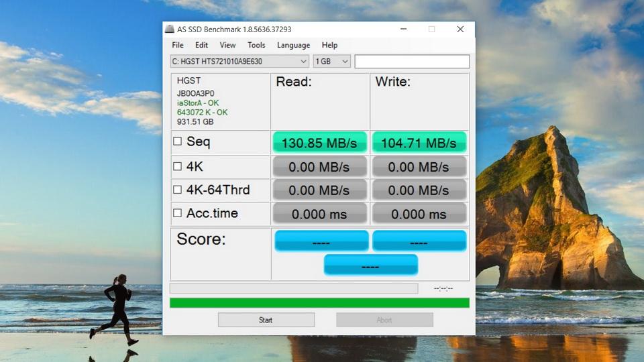Select the Seq read result 130.85 MB/s
Image resolution: width=644 pixels, height=362 pixels.
click(319, 143)
